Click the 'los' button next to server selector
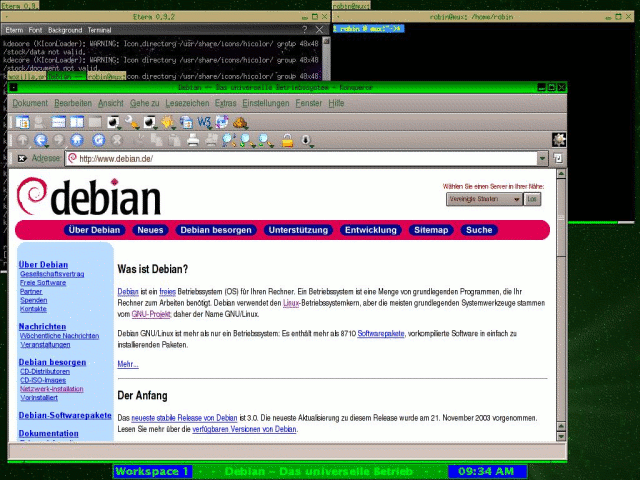Screen dimensions: 640x480 (532, 199)
